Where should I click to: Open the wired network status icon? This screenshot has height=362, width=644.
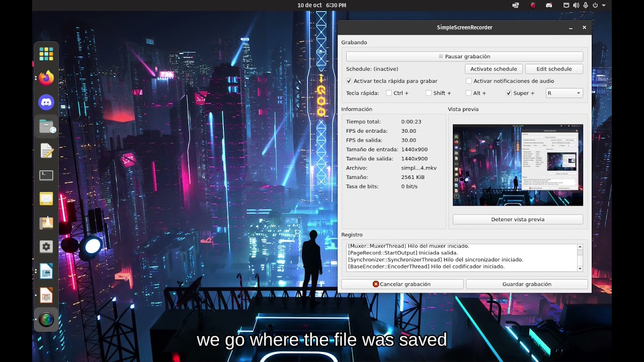tap(567, 5)
